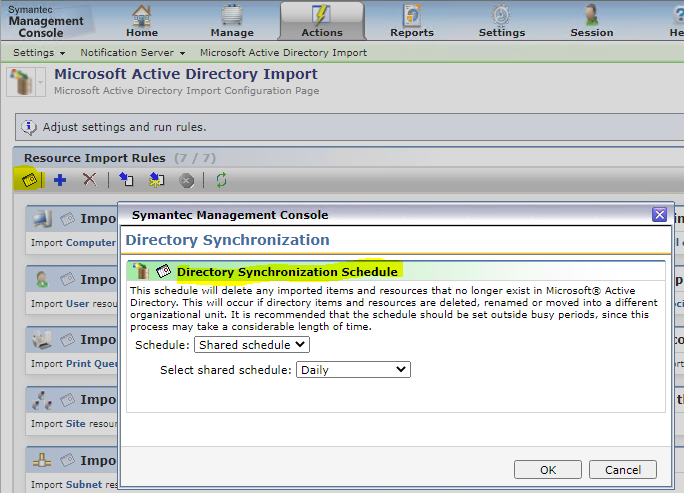
Task: Open the Session menu
Action: tap(592, 21)
